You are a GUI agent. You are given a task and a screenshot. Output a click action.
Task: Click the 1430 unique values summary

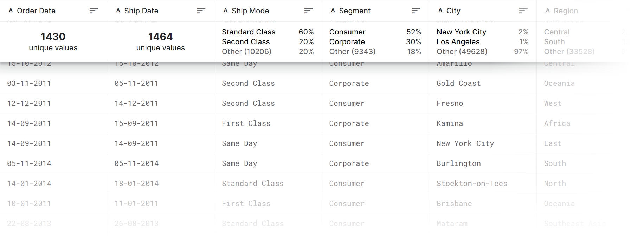(53, 41)
